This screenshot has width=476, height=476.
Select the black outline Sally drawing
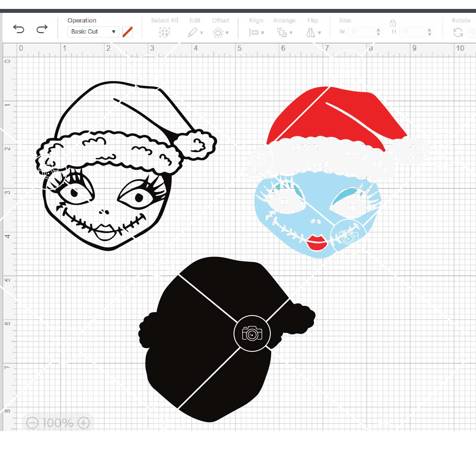pos(126,166)
